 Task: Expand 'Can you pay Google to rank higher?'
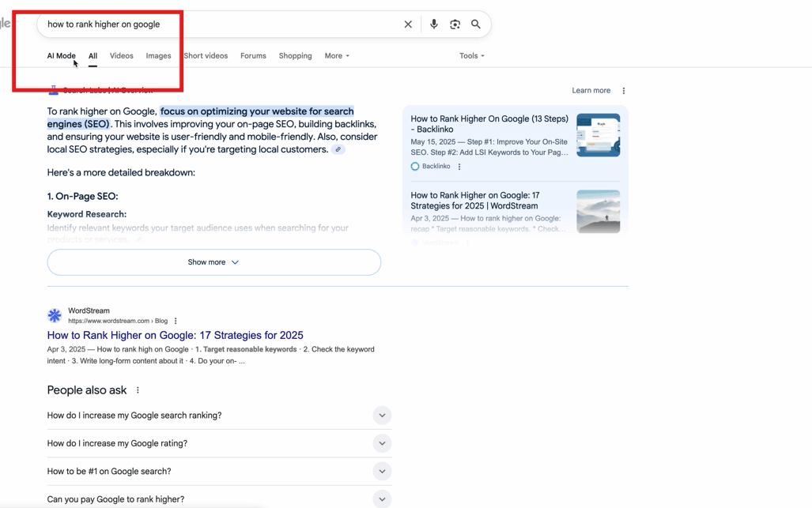pyautogui.click(x=382, y=499)
